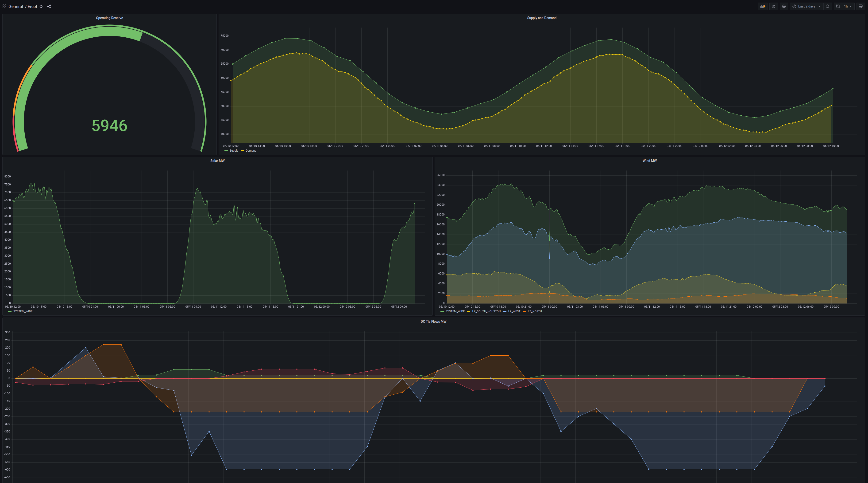This screenshot has height=483, width=868.
Task: Open dashboard settings gear
Action: tap(784, 6)
